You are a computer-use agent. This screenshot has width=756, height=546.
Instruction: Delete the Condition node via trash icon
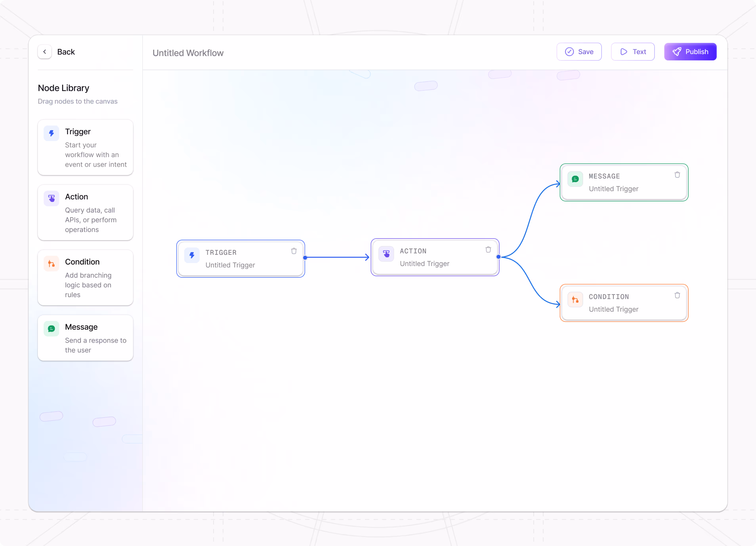tap(677, 295)
